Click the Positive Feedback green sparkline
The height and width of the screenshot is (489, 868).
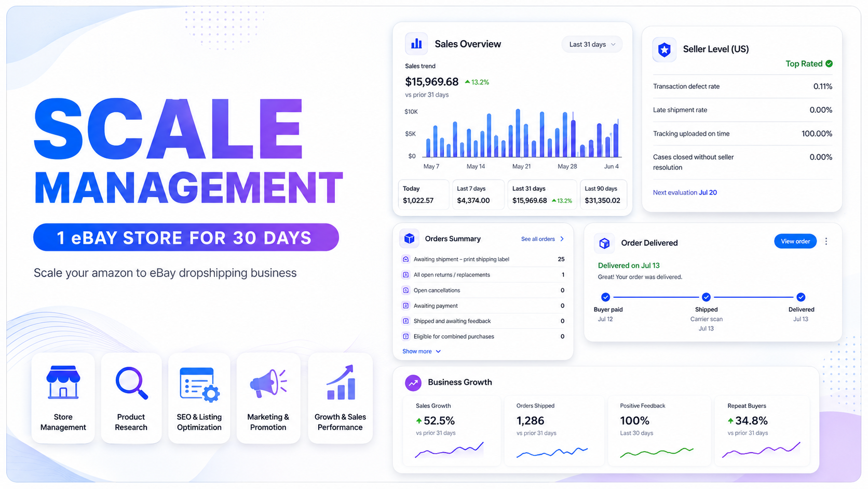657,452
